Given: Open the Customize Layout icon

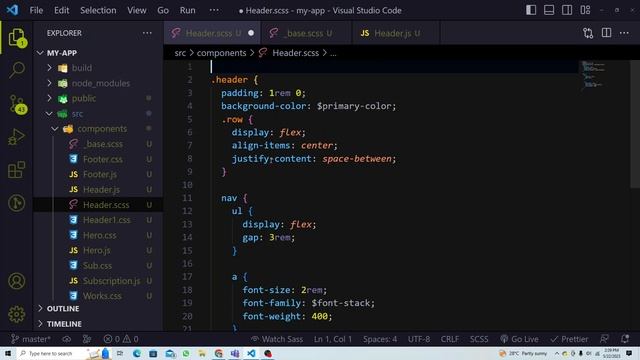Looking at the screenshot, I should pos(585,10).
